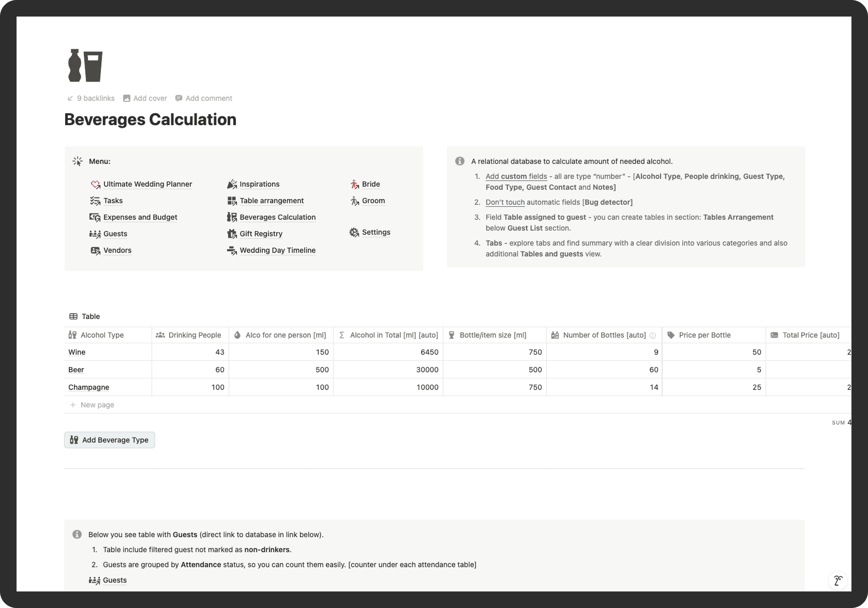Click the sigma icon in Alcohol in Total header
Viewport: 868px width, 608px height.
tap(341, 335)
